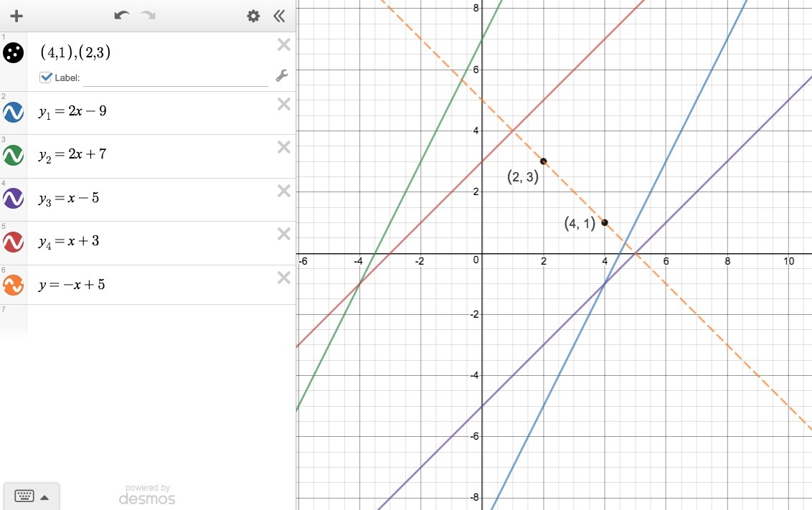Viewport: 812px width, 510px height.
Task: Hide the red y4 = x + 3 line
Action: click(x=13, y=242)
